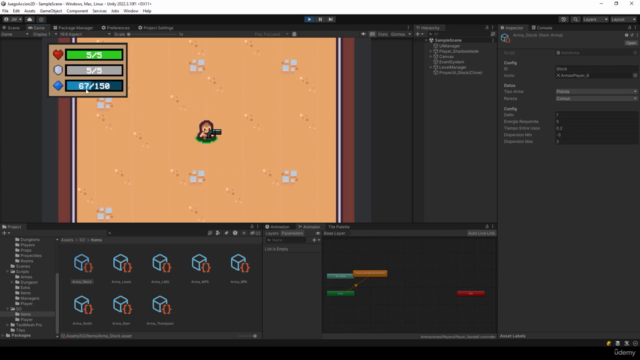Switch to the Scene tab

point(11,28)
